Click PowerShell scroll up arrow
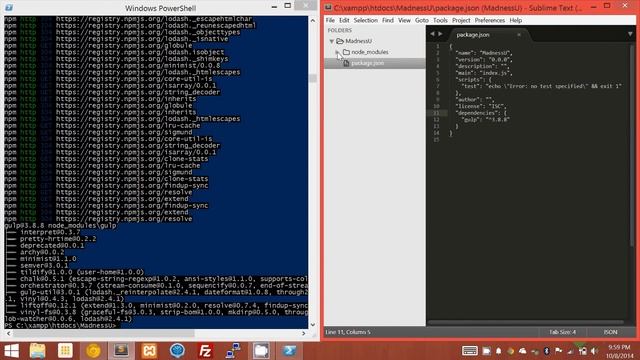The height and width of the screenshot is (360, 640). pos(313,20)
